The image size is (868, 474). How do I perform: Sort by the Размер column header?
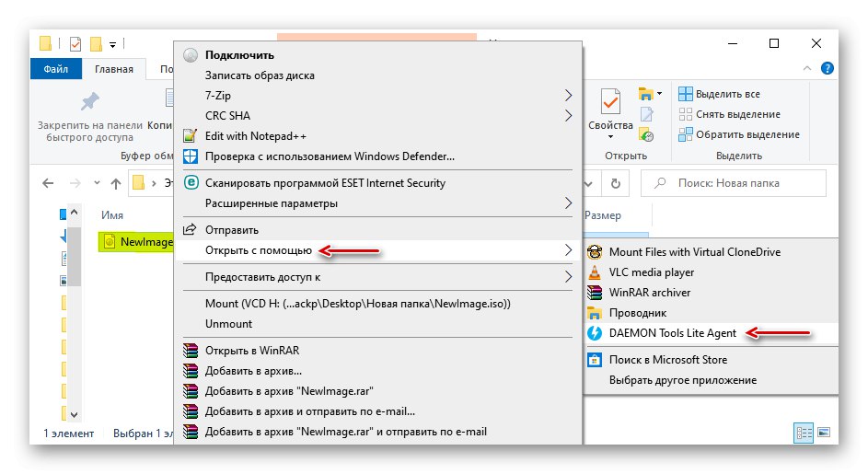click(603, 215)
